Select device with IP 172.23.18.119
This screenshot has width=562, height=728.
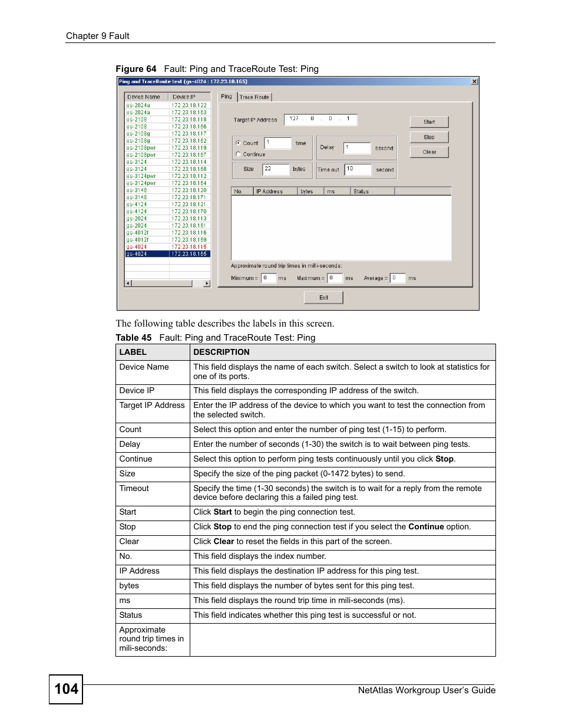coord(190,148)
